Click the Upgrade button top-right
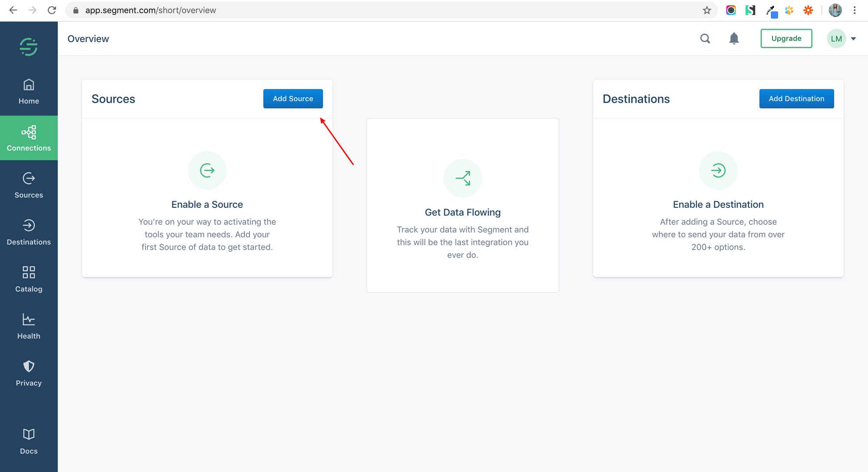This screenshot has width=868, height=472. coord(786,38)
